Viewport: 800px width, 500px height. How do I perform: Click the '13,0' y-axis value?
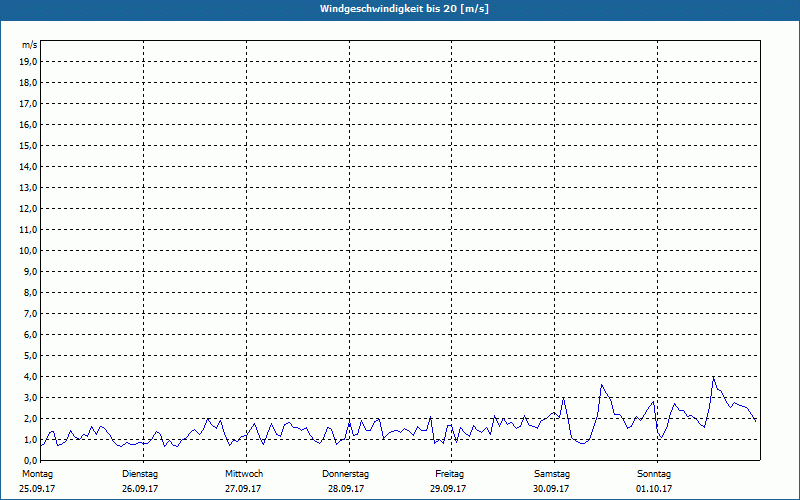[x=28, y=187]
